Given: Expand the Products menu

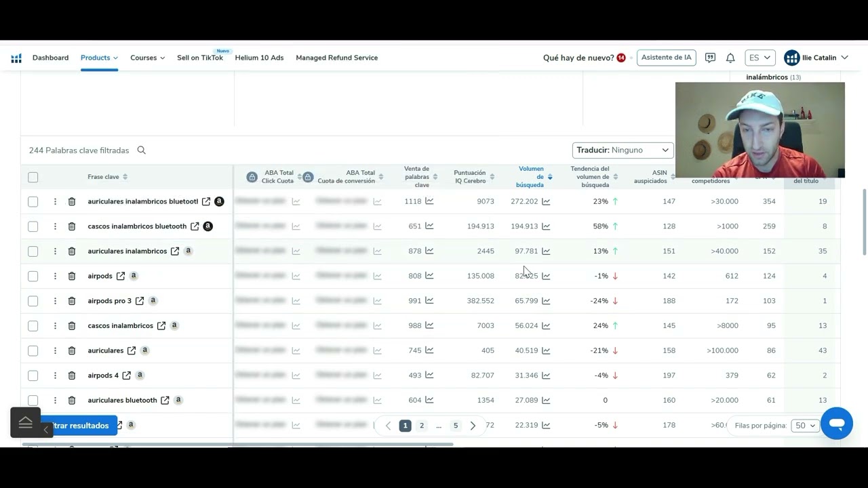Looking at the screenshot, I should coord(99,58).
